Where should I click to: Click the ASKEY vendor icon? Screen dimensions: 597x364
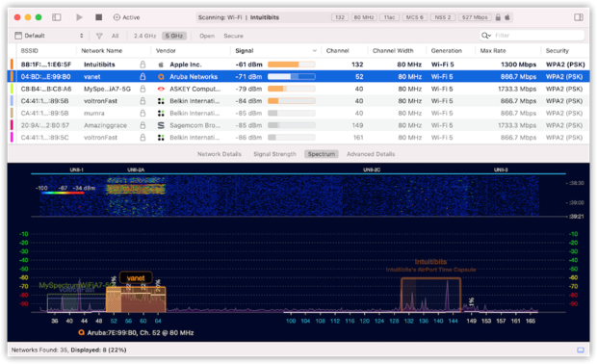coord(161,90)
